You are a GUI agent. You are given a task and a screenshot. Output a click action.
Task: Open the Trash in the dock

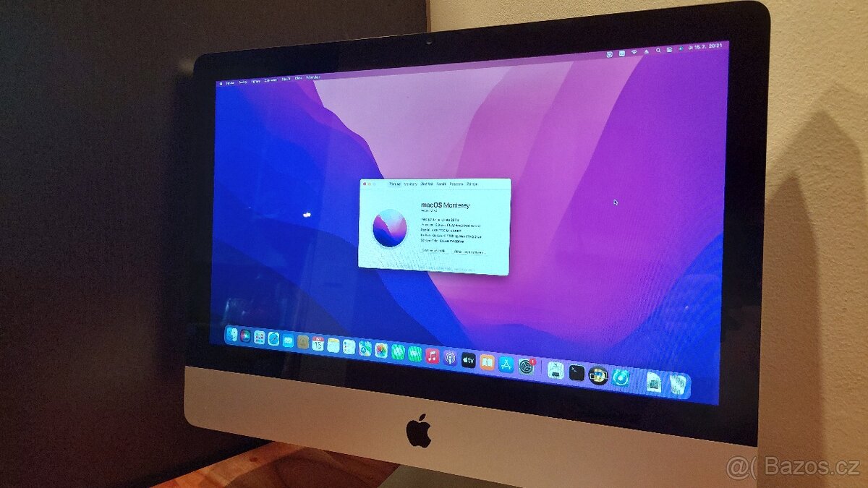[678, 384]
